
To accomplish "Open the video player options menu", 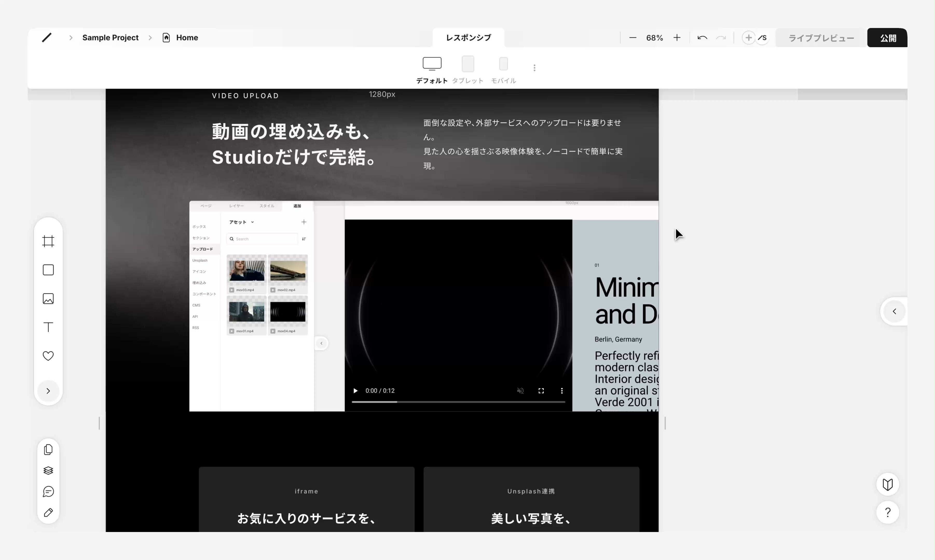I will 561,390.
